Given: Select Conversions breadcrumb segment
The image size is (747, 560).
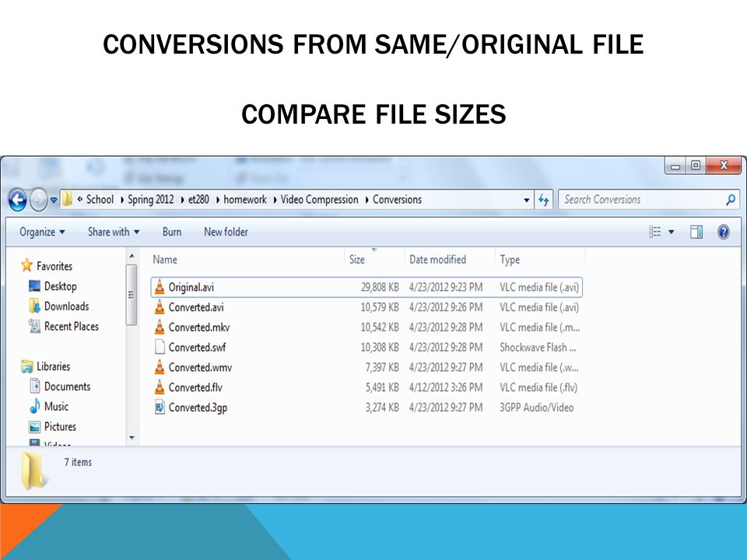Looking at the screenshot, I should tap(397, 200).
